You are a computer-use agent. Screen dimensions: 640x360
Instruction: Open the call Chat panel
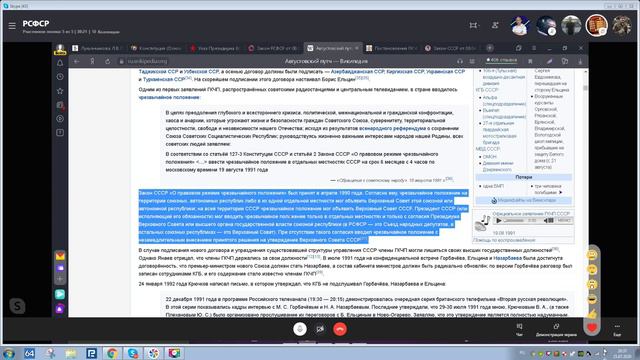pyautogui.click(x=519, y=330)
